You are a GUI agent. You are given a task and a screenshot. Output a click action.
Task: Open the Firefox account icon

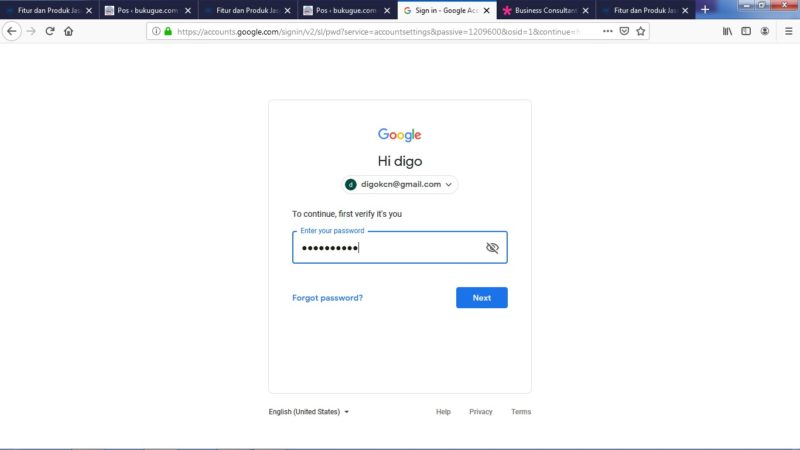(x=765, y=31)
